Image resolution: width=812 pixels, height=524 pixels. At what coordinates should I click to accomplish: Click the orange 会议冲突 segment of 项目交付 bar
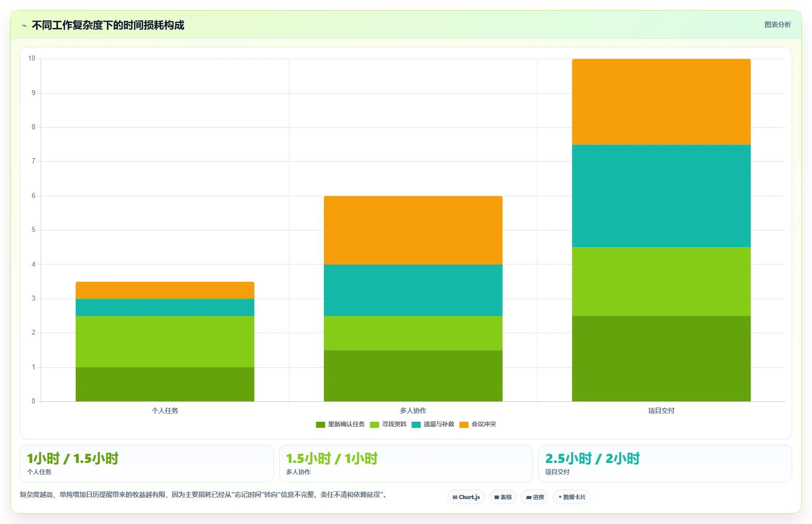661,102
